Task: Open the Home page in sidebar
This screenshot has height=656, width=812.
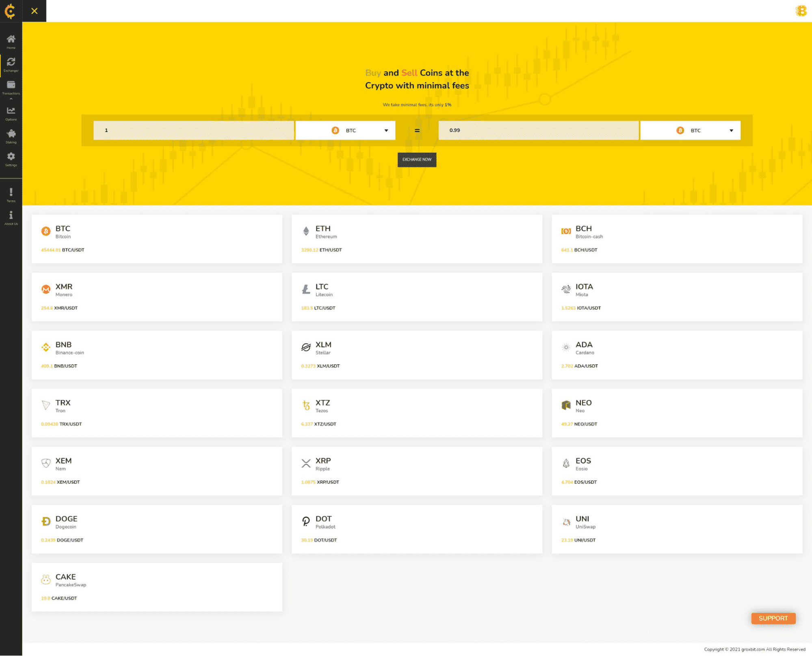Action: (x=11, y=41)
